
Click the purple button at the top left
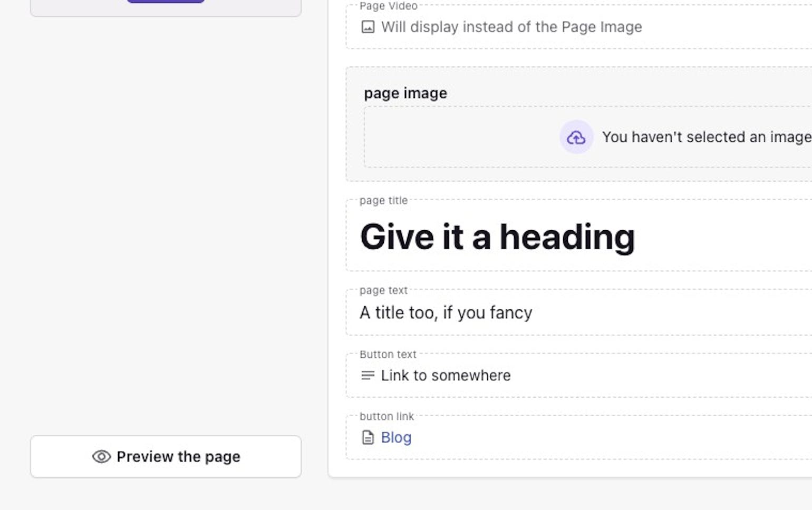[x=166, y=1]
